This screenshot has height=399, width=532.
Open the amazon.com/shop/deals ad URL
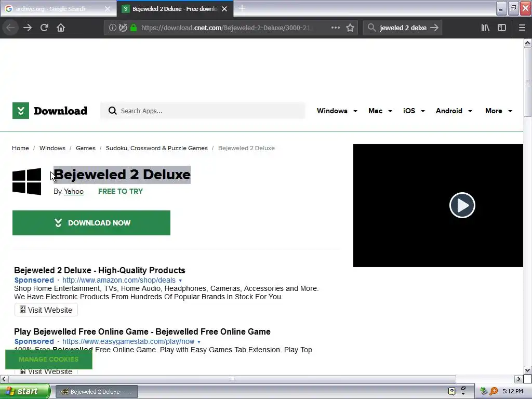(119, 280)
